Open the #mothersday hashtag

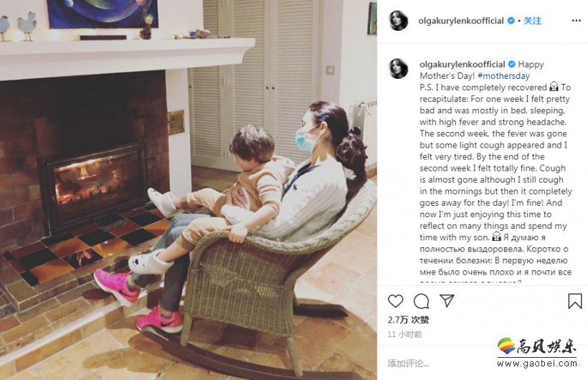[x=503, y=76]
